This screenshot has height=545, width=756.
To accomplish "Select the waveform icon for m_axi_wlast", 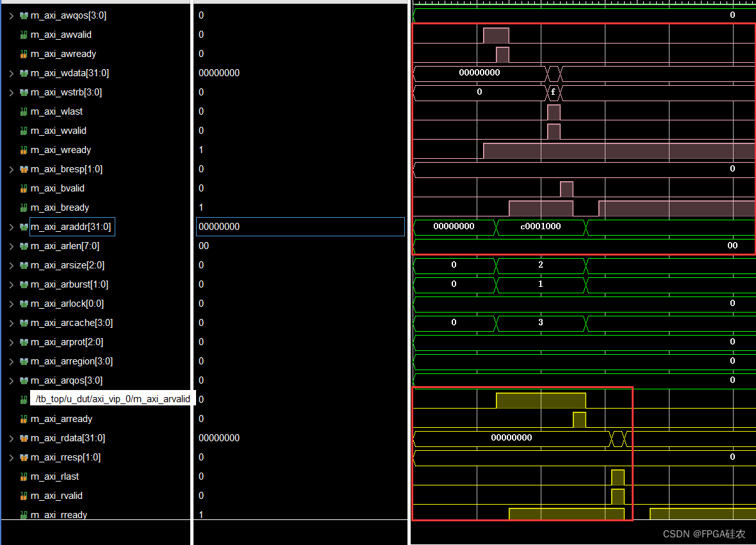I will tap(24, 111).
